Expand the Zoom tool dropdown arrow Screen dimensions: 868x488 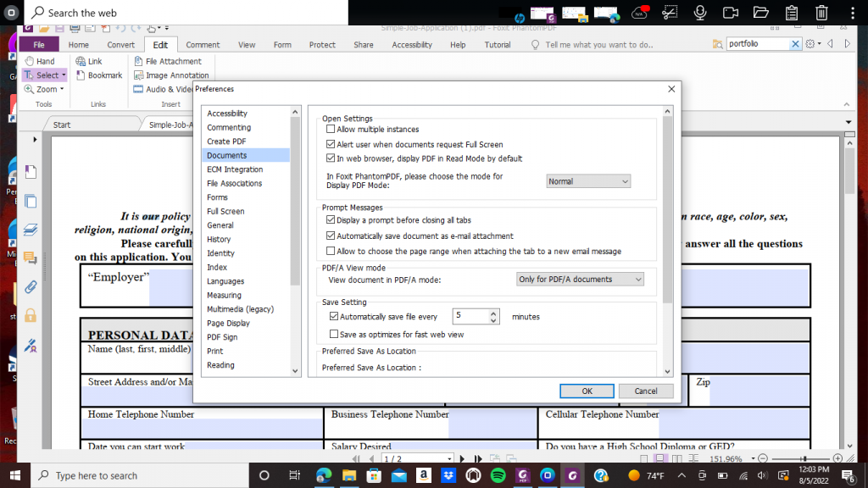pyautogui.click(x=62, y=89)
